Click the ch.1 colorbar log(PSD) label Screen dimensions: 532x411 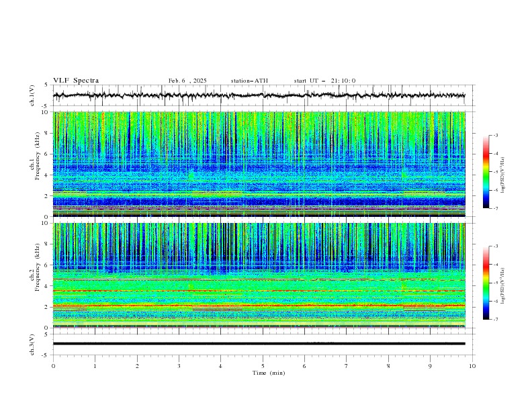click(x=503, y=175)
